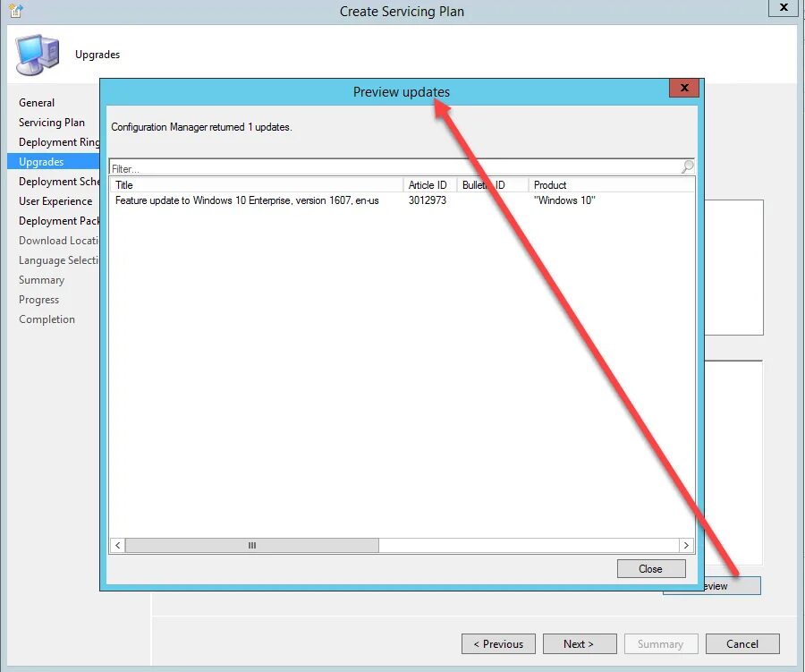
Task: Click the horizontal scrollbar thumb
Action: [x=252, y=545]
